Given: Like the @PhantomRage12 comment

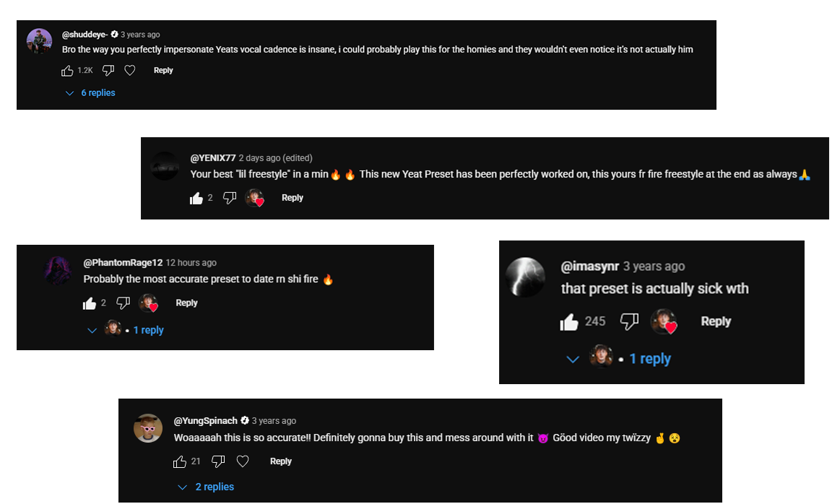Looking at the screenshot, I should tap(90, 303).
